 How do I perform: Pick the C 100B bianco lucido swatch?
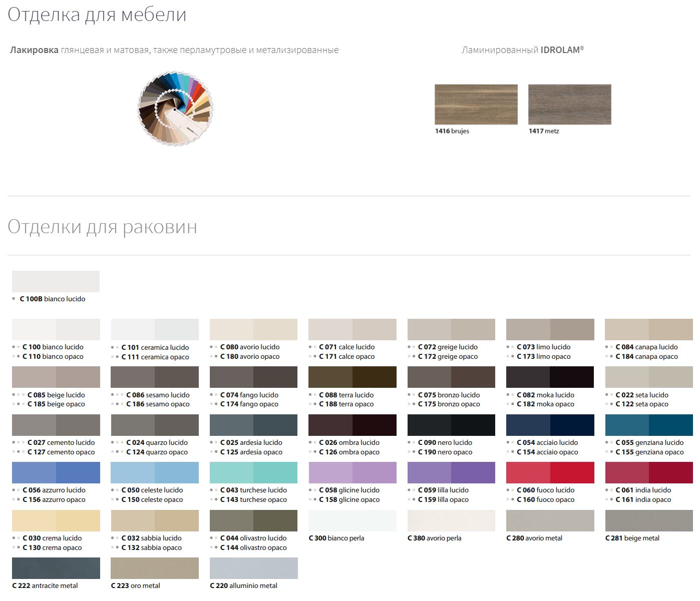(x=56, y=281)
